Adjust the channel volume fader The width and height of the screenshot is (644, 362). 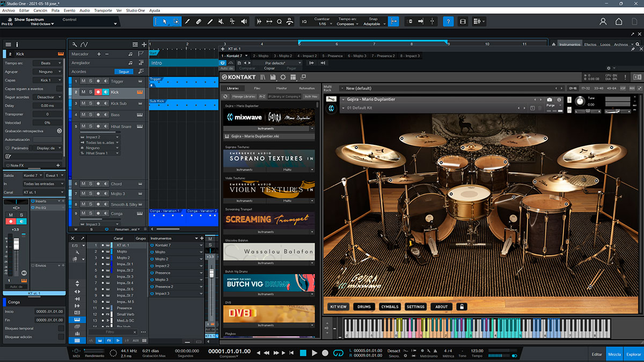pyautogui.click(x=16, y=244)
